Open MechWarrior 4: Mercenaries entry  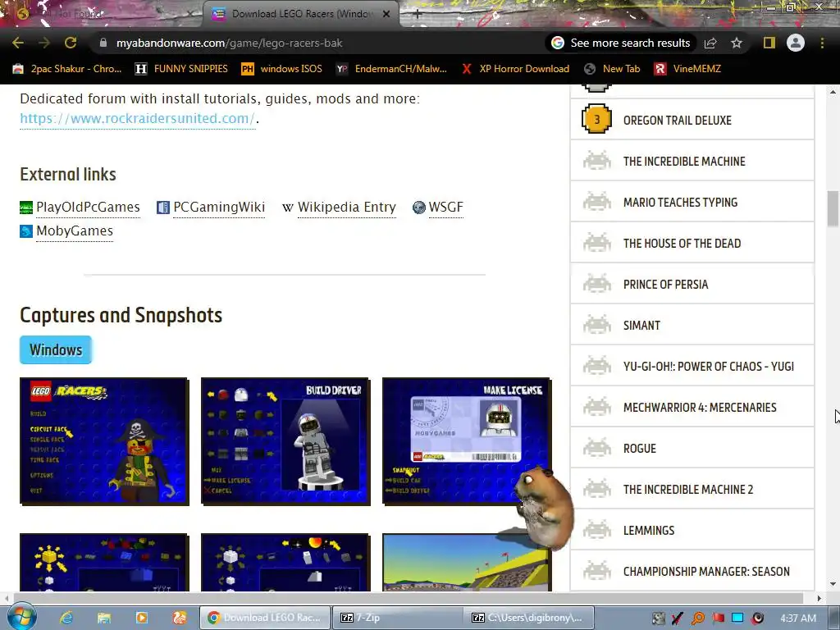(x=700, y=408)
